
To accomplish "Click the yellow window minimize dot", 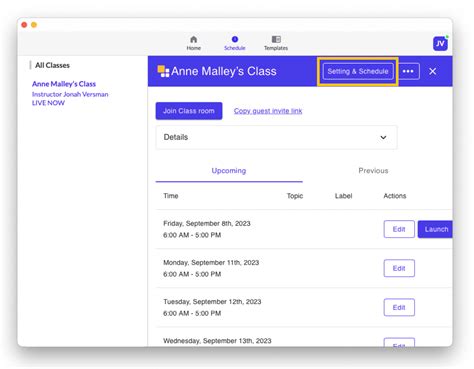I will tap(34, 25).
